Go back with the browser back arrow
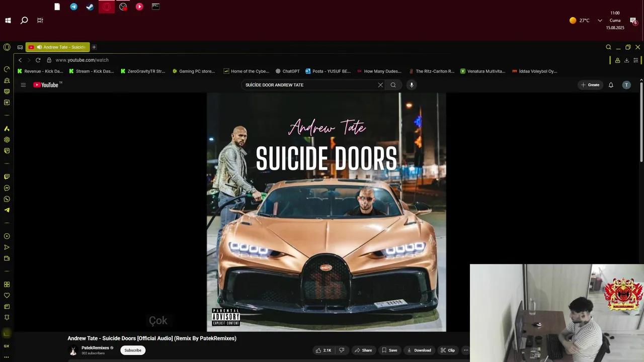Screen dimensions: 644x362 20,60
